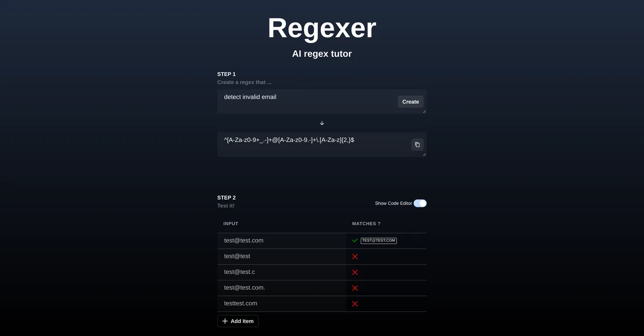
Task: Click the red X next to testtest.com
Action: (355, 304)
